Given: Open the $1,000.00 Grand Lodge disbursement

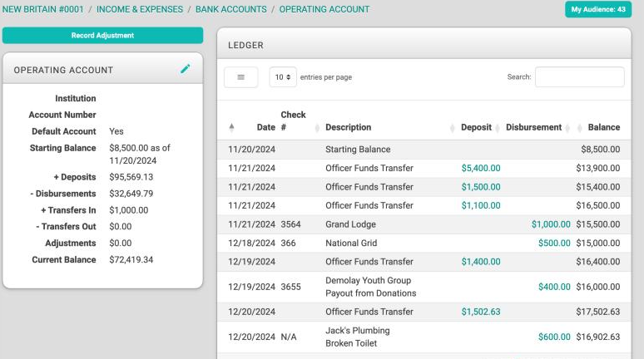Looking at the screenshot, I should point(551,224).
